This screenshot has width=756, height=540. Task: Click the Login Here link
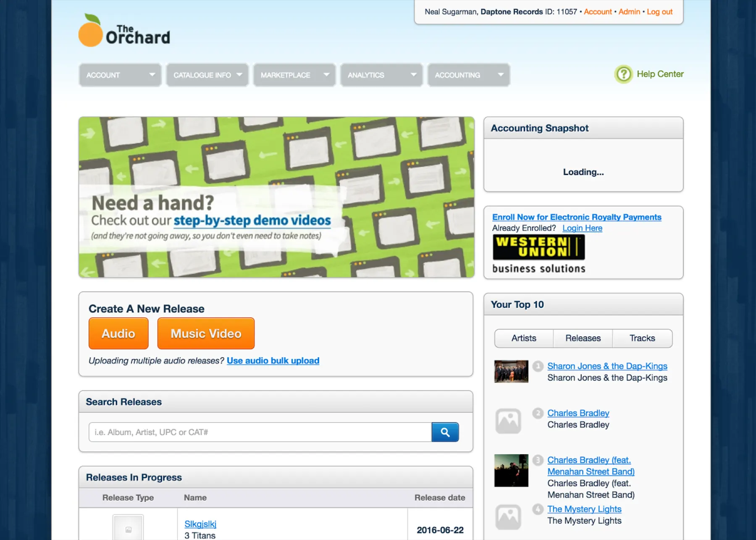click(582, 228)
